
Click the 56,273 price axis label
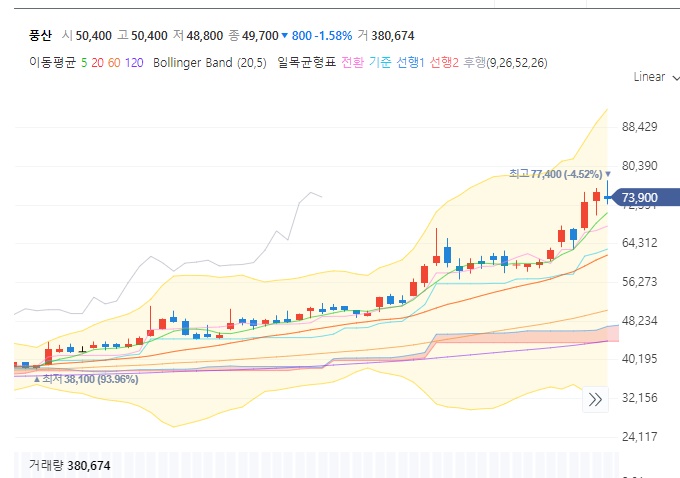[640, 282]
